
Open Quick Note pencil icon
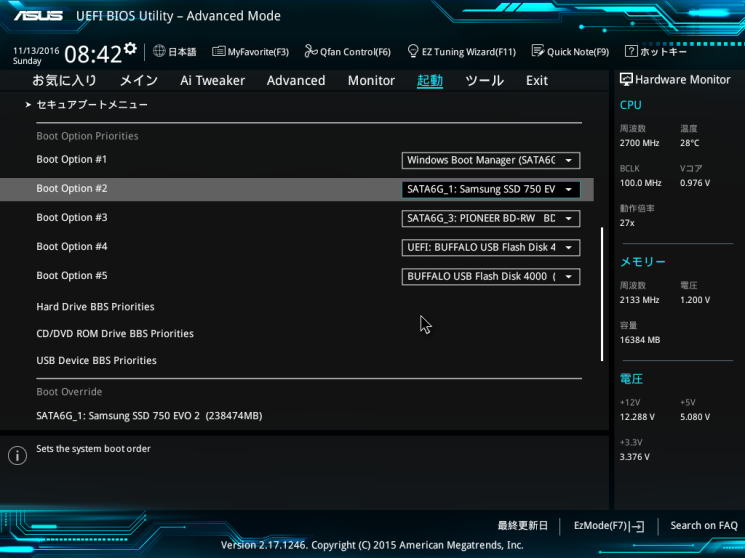[537, 51]
